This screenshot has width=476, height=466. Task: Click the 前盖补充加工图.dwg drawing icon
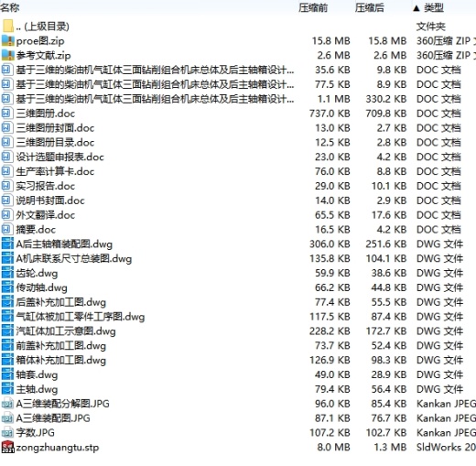[x=7, y=345]
